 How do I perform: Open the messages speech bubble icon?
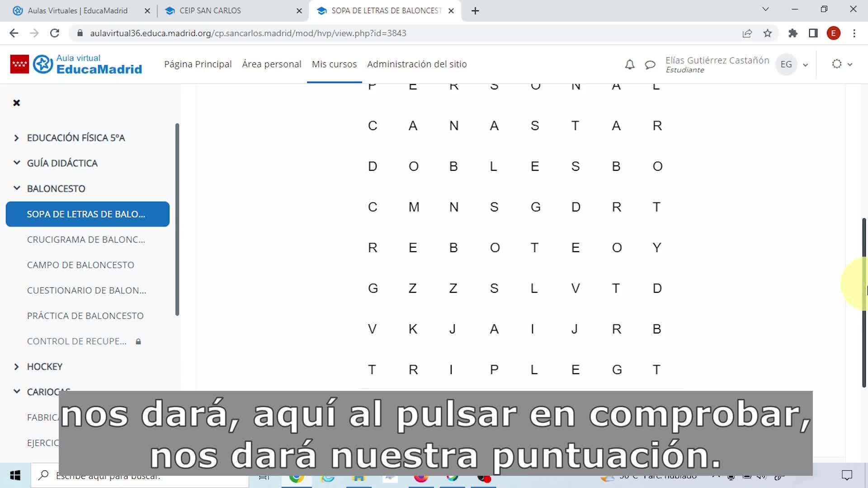[650, 65]
